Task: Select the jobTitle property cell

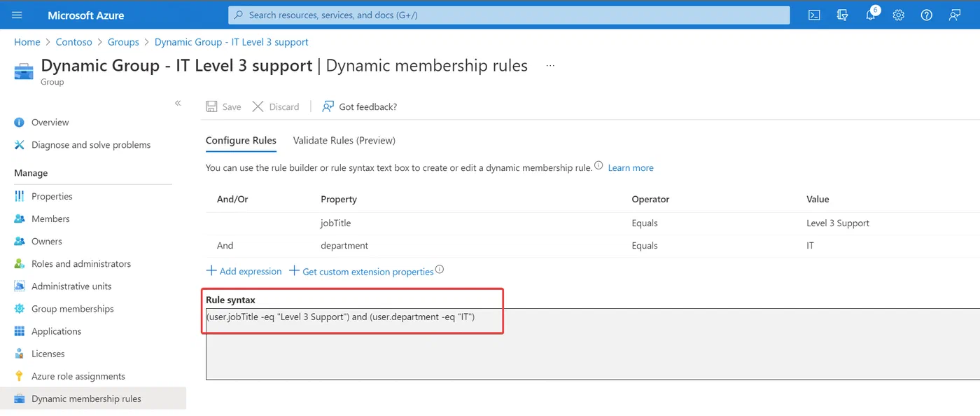Action: [x=336, y=223]
